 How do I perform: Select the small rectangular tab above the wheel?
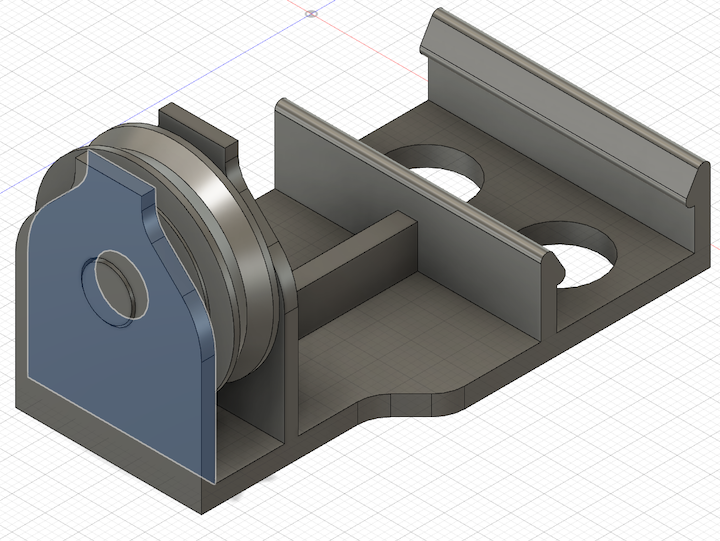[200, 129]
